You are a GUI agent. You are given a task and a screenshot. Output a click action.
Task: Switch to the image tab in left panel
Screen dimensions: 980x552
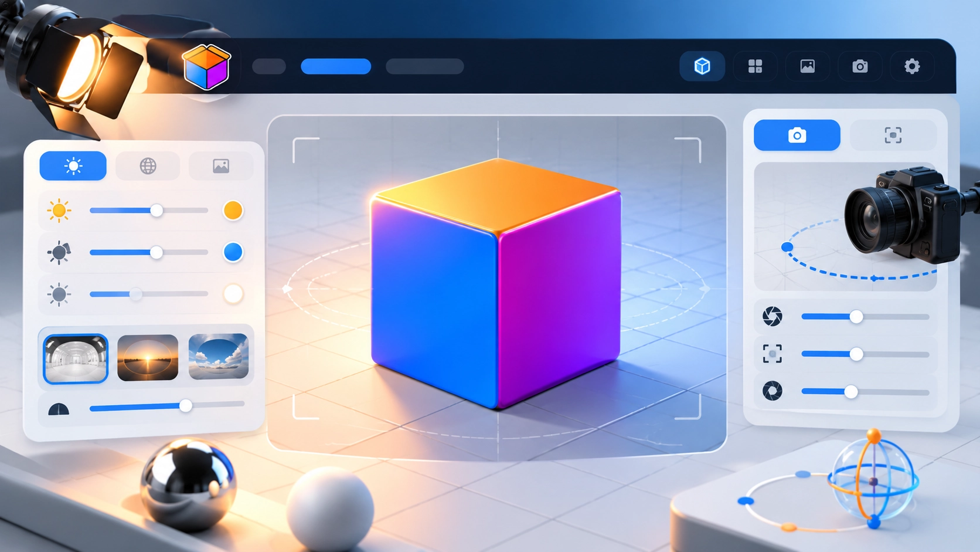click(x=221, y=166)
